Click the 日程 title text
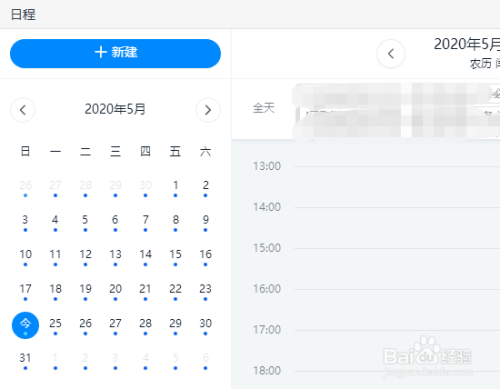The height and width of the screenshot is (389, 500). click(x=23, y=14)
